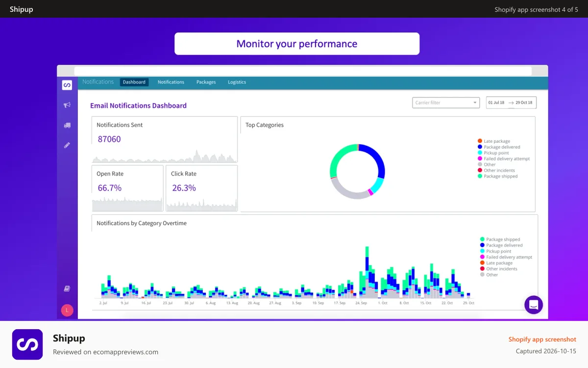Toggle Pickup point legend in Top Categories
588x368 pixels.
(493, 153)
